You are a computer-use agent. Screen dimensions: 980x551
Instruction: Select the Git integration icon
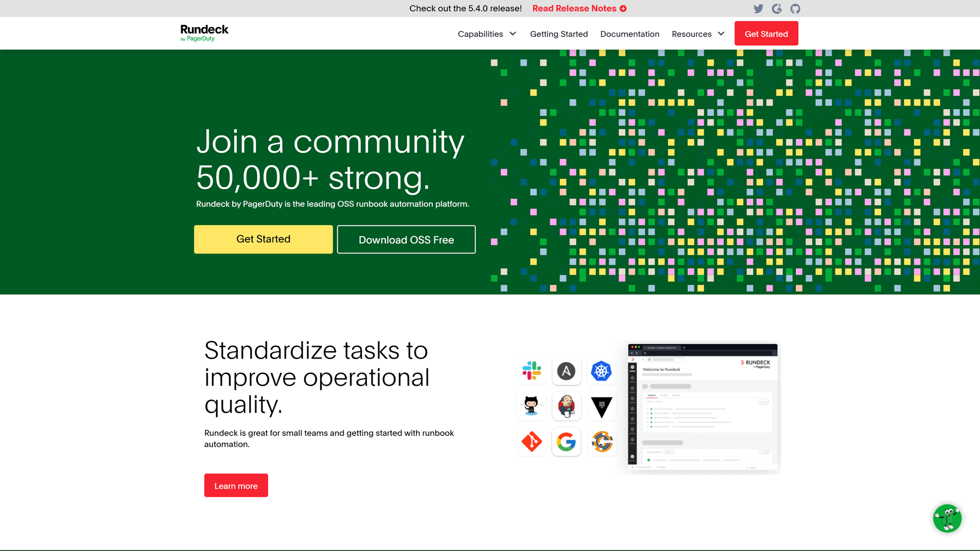[532, 442]
